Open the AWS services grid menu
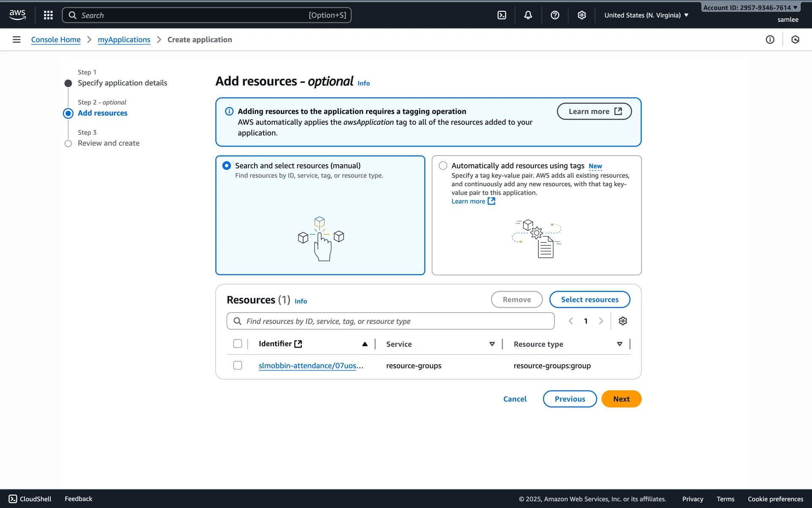 48,15
